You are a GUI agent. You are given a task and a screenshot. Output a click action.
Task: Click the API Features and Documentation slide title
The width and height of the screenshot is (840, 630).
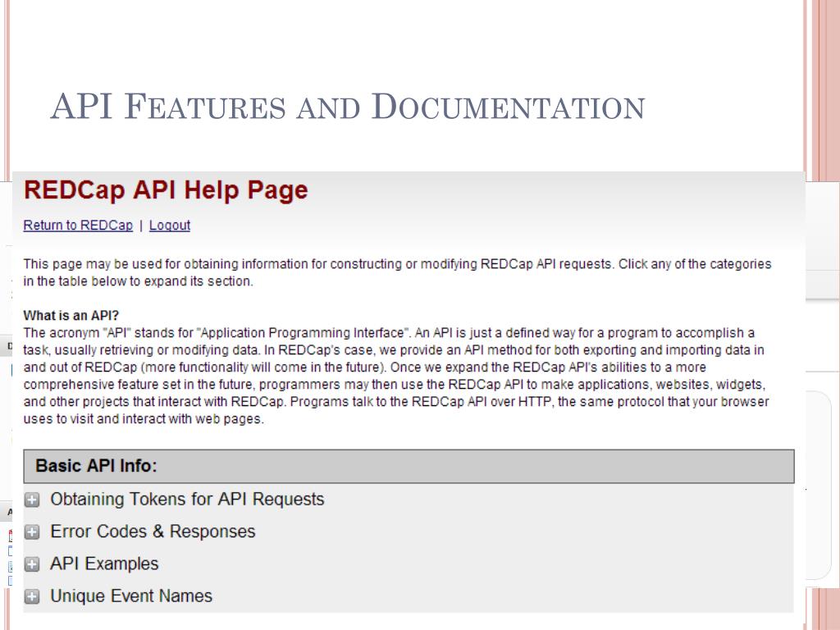pyautogui.click(x=348, y=107)
